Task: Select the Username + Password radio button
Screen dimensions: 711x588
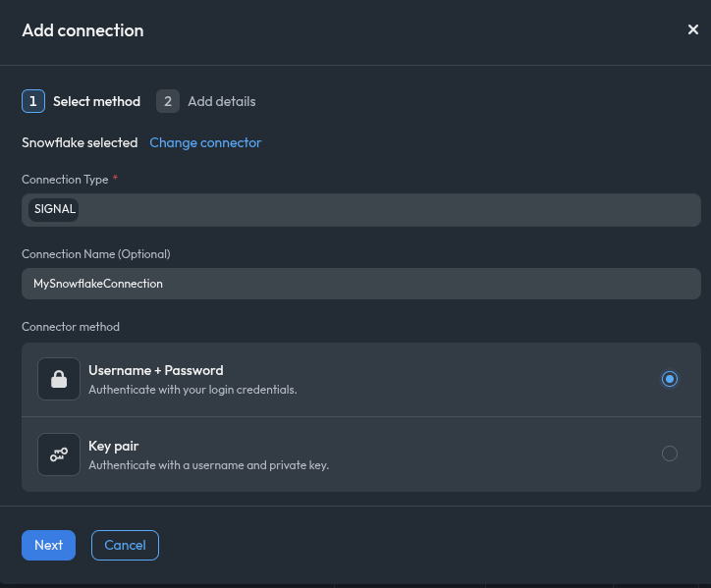Action: click(x=670, y=379)
